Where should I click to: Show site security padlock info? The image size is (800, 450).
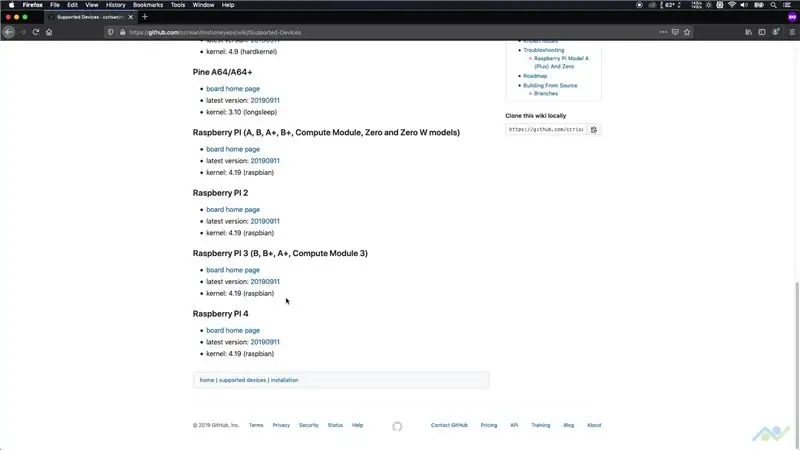pyautogui.click(x=122, y=32)
